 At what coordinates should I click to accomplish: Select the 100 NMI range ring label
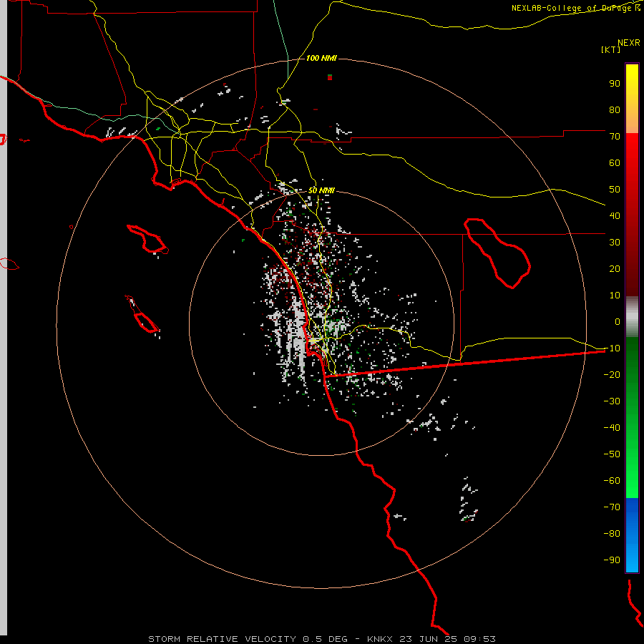pos(321,58)
